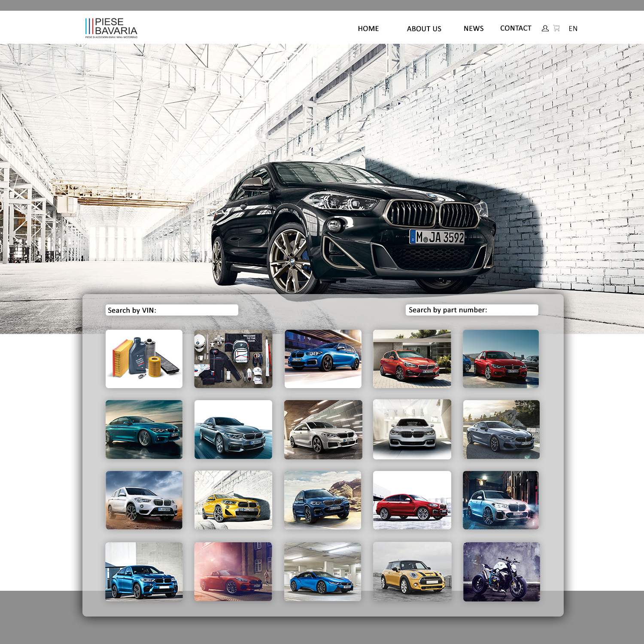Select the blue X6 thumbnail in bottom row
Viewport: 644px width, 644px height.
tap(144, 571)
